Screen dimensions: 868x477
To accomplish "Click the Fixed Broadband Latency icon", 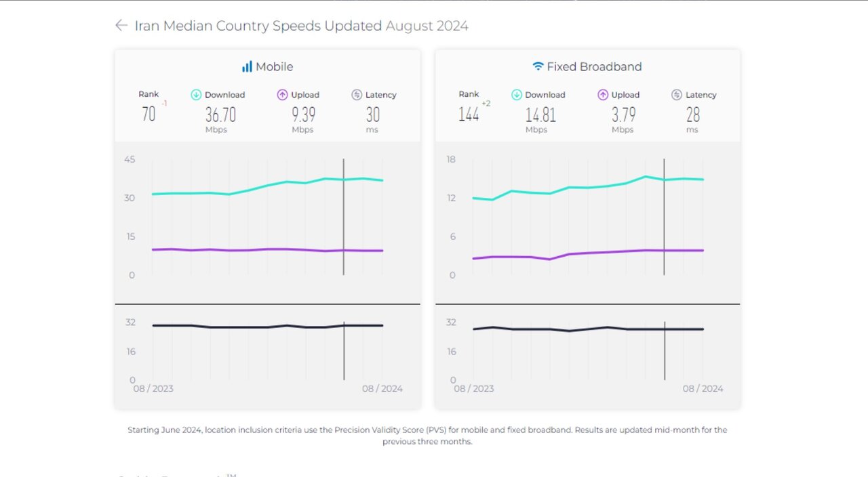I will [x=677, y=95].
